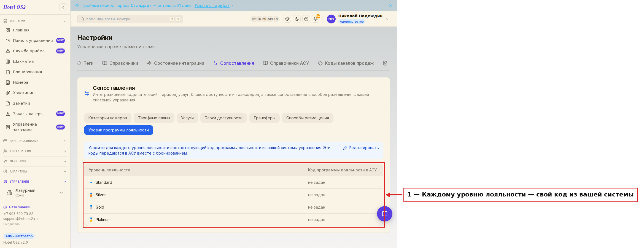Viewport: 644px width, 248px height.
Task: Open Хаускипинг section
Action: (x=35, y=93)
